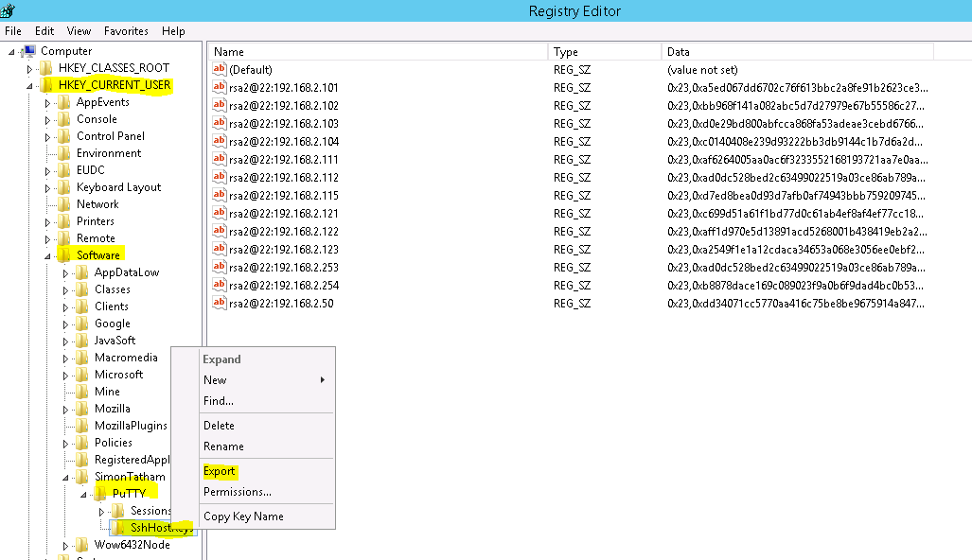Click the Registry Editor title bar icon
Image resolution: width=972 pixels, height=560 pixels.
coord(9,10)
